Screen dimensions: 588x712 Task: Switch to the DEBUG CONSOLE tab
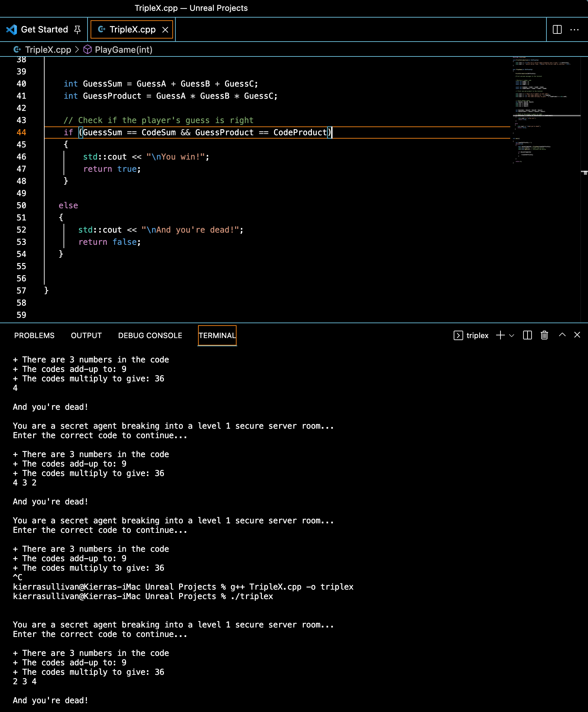coord(150,335)
